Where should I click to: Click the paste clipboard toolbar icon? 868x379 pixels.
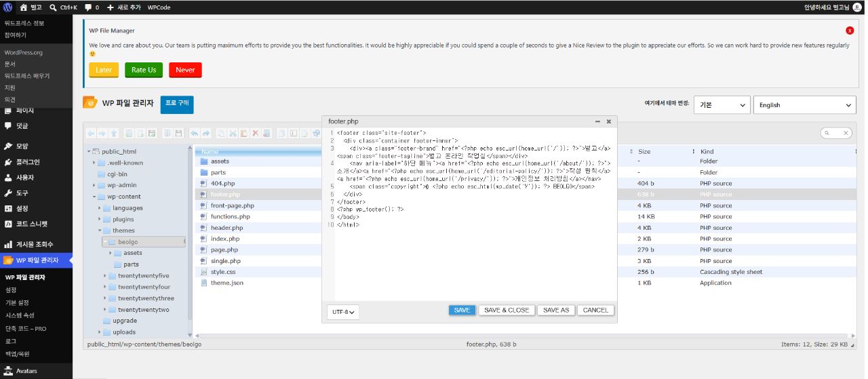pos(243,134)
